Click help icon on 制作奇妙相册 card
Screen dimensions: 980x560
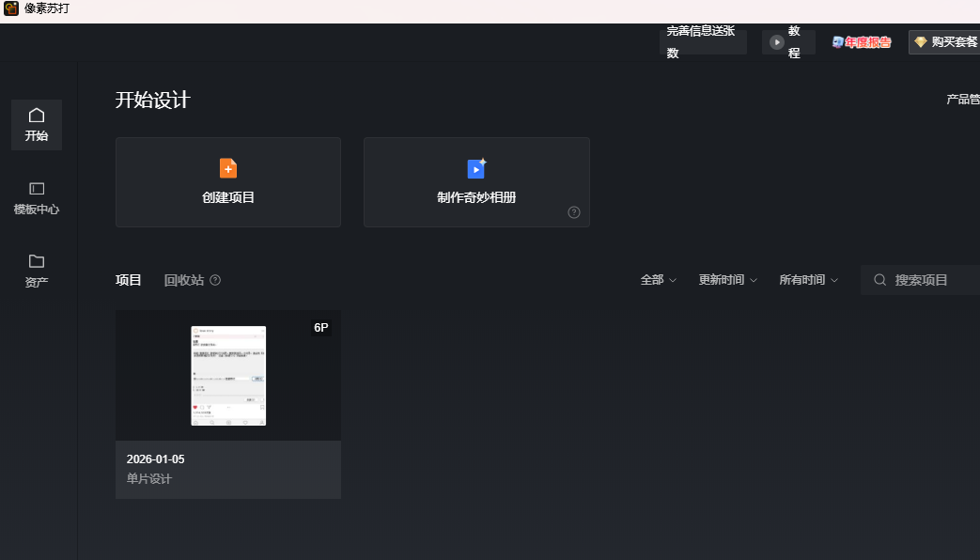(x=574, y=212)
